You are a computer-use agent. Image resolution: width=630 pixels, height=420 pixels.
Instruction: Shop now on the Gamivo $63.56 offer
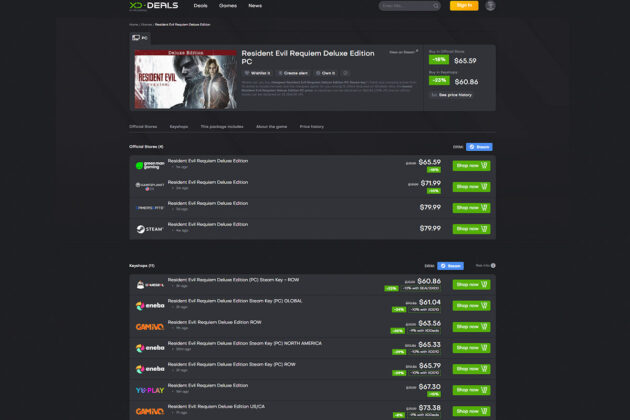tap(471, 327)
